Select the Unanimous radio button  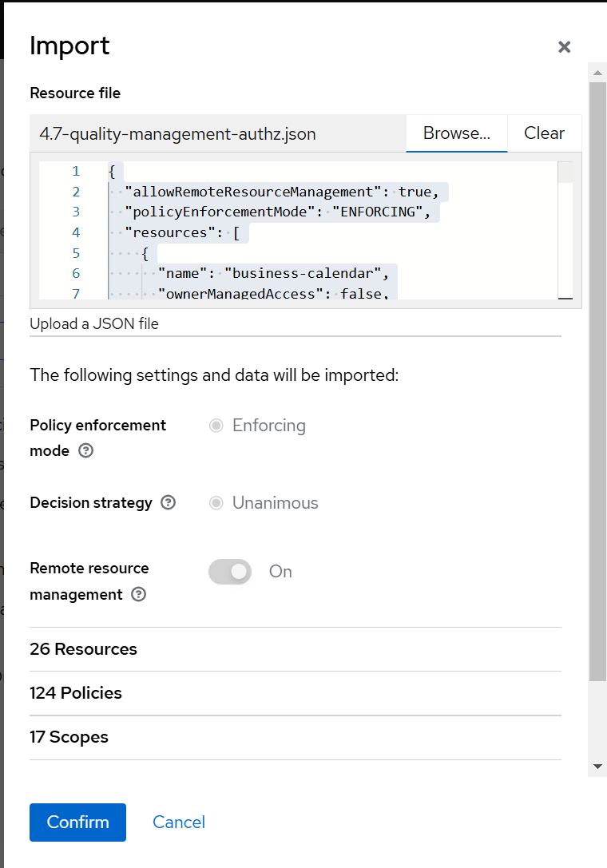pyautogui.click(x=216, y=503)
